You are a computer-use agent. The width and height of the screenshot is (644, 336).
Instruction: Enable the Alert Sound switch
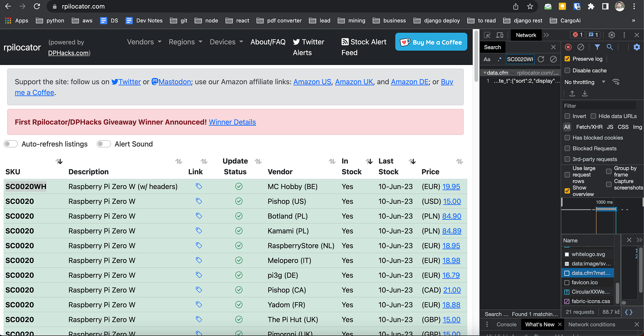104,144
